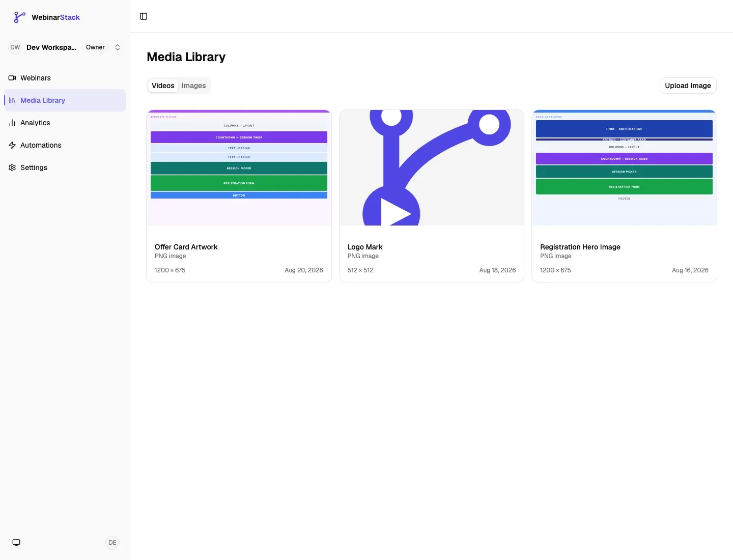Click the Owner role badge

tap(95, 47)
